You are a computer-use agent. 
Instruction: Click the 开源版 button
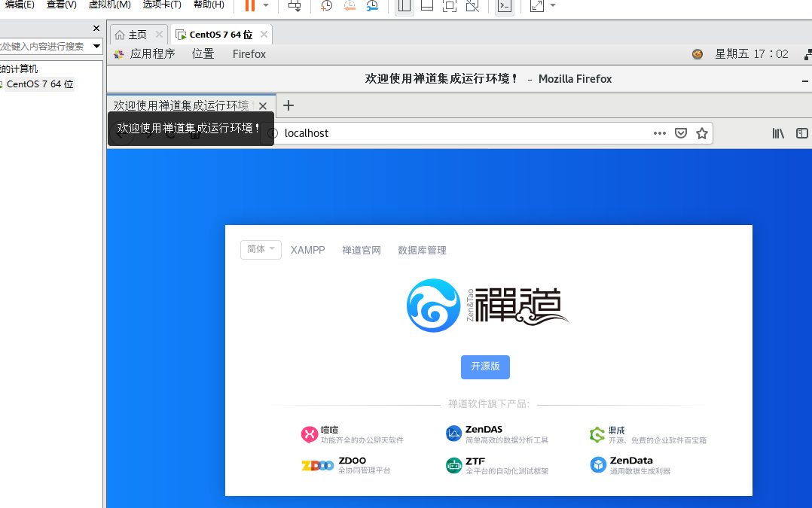pyautogui.click(x=485, y=367)
